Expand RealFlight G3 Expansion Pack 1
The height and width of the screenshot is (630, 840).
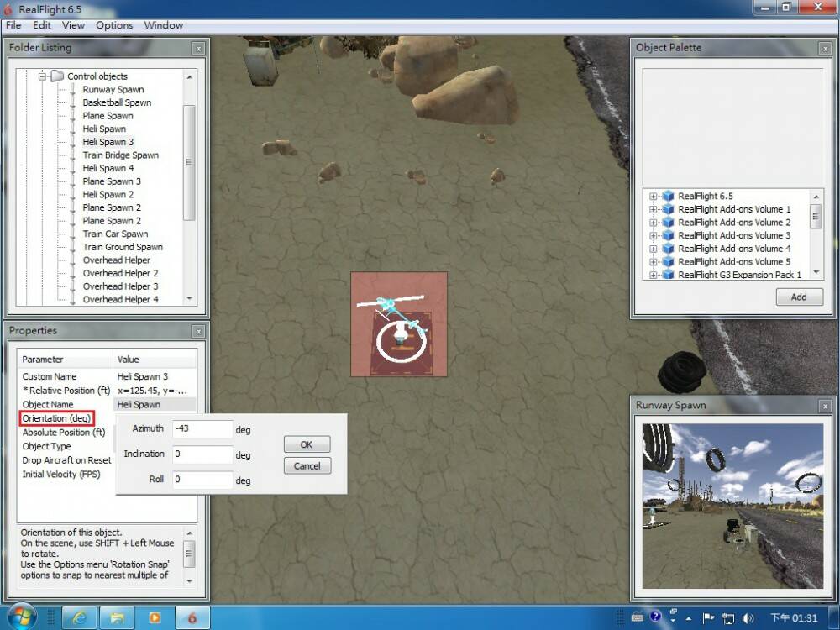653,275
